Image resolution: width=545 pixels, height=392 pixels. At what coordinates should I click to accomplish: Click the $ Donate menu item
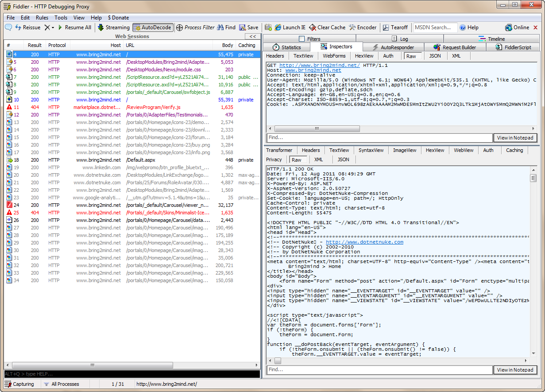point(118,18)
